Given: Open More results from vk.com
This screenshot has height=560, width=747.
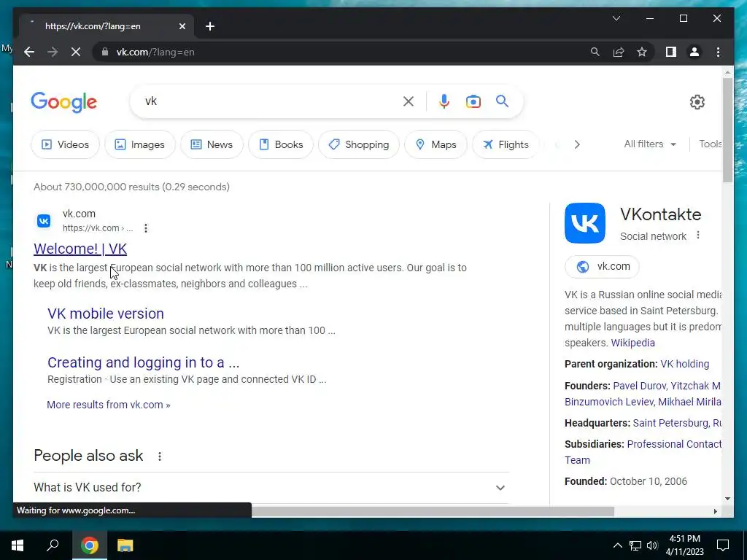Looking at the screenshot, I should (109, 405).
